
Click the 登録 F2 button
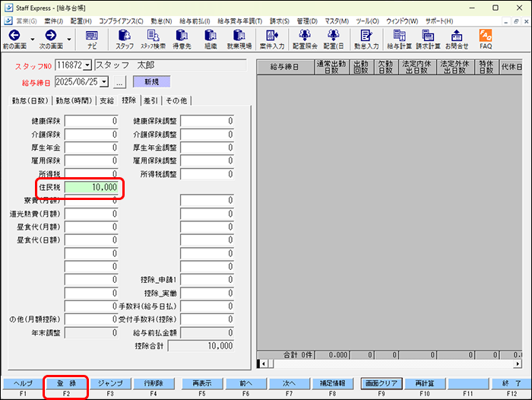[x=66, y=384]
